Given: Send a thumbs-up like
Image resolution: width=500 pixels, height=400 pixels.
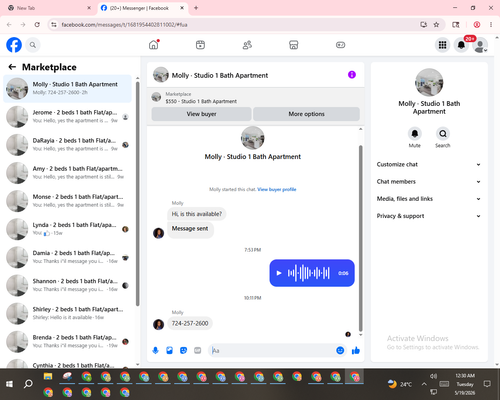Looking at the screenshot, I should pos(356,350).
